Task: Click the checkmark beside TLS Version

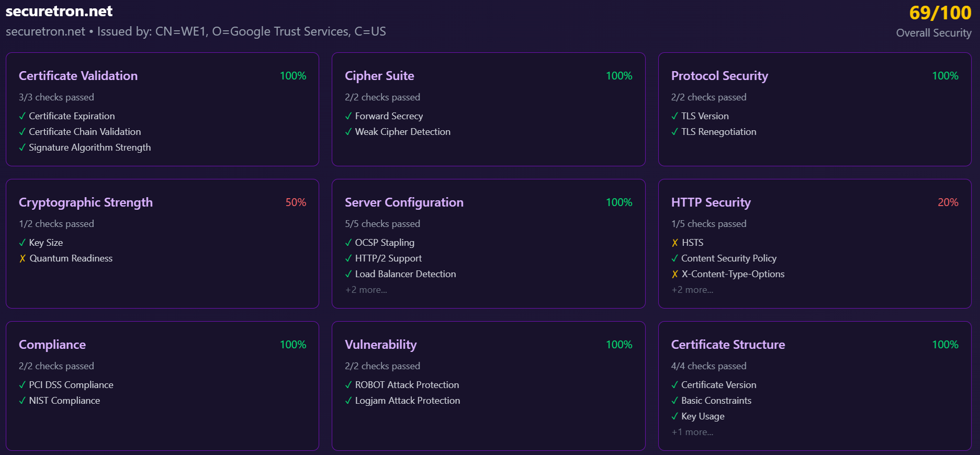Action: click(675, 116)
